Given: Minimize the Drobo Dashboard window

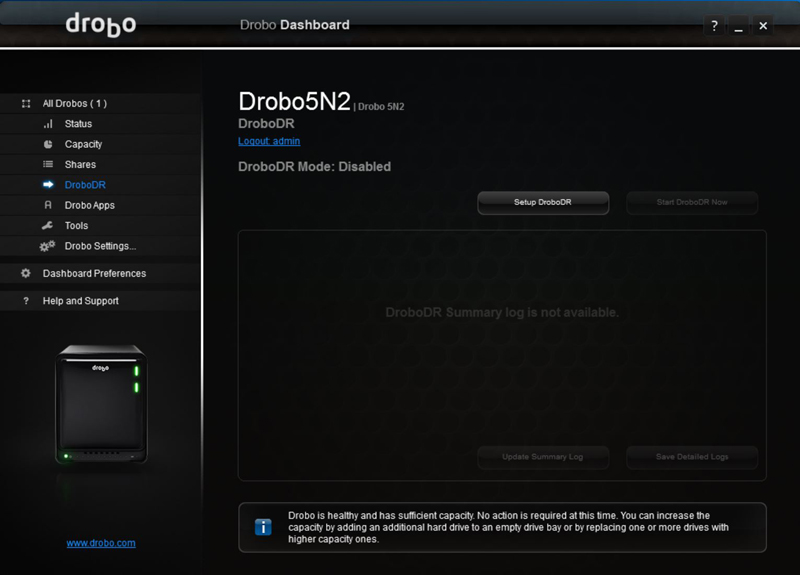Looking at the screenshot, I should point(738,26).
